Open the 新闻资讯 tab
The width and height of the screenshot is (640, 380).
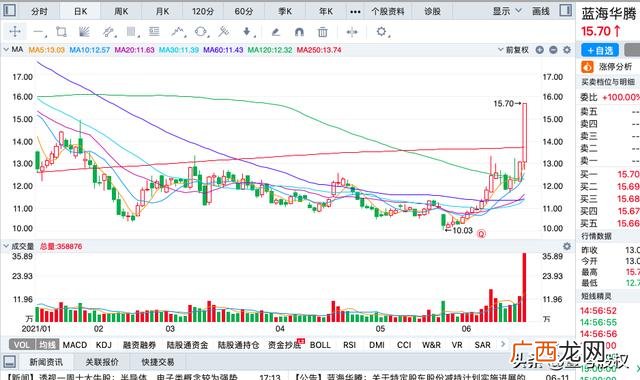pos(46,362)
